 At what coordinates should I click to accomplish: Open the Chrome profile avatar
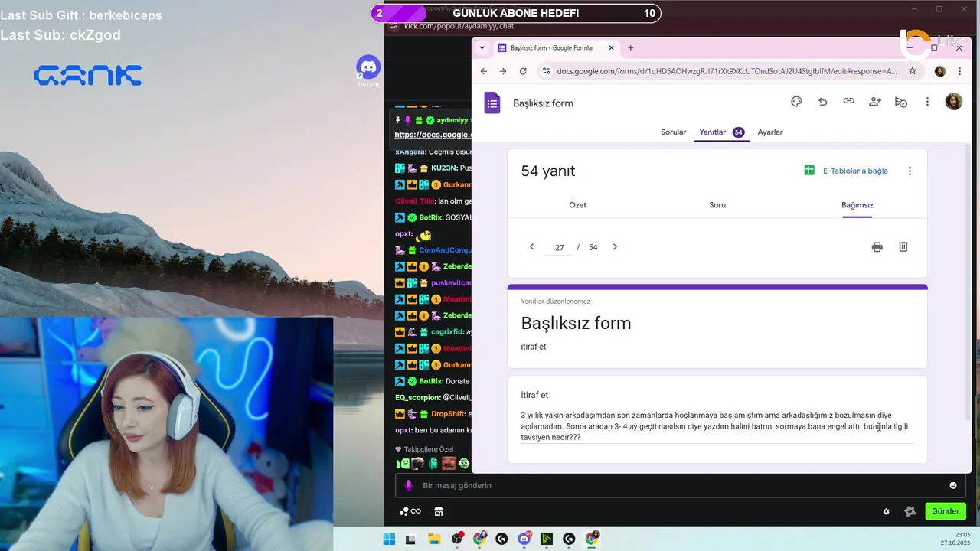point(940,71)
